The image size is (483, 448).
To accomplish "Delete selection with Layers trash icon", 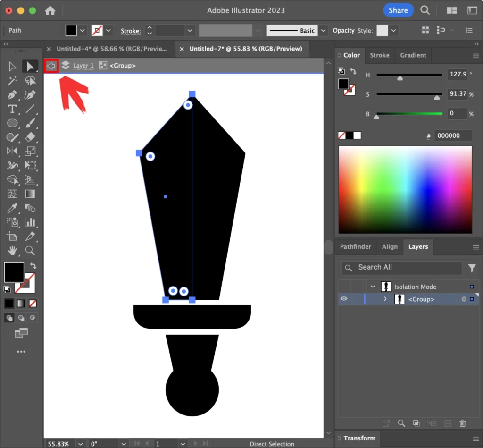I will (x=463, y=423).
